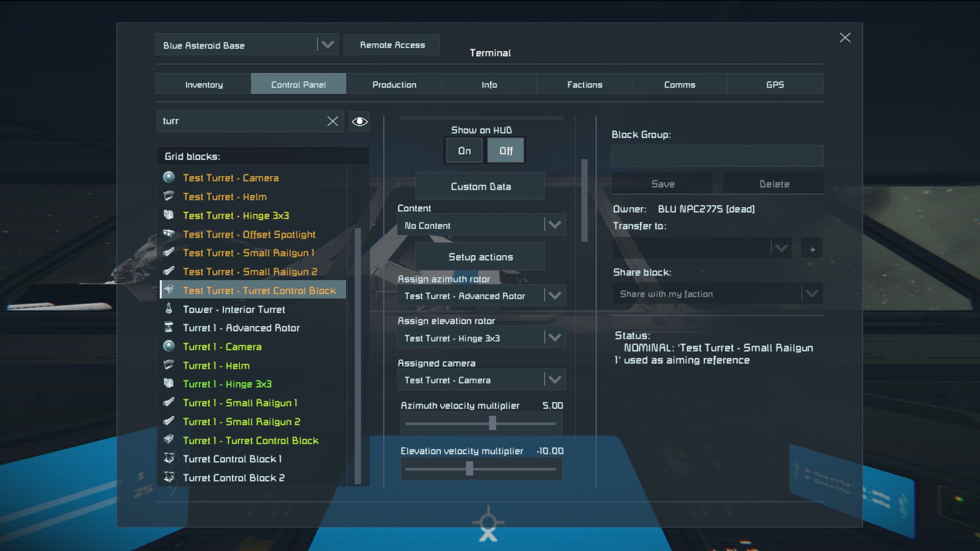
Task: Click the Turret 1 Advanced Rotor icon
Action: pos(169,328)
